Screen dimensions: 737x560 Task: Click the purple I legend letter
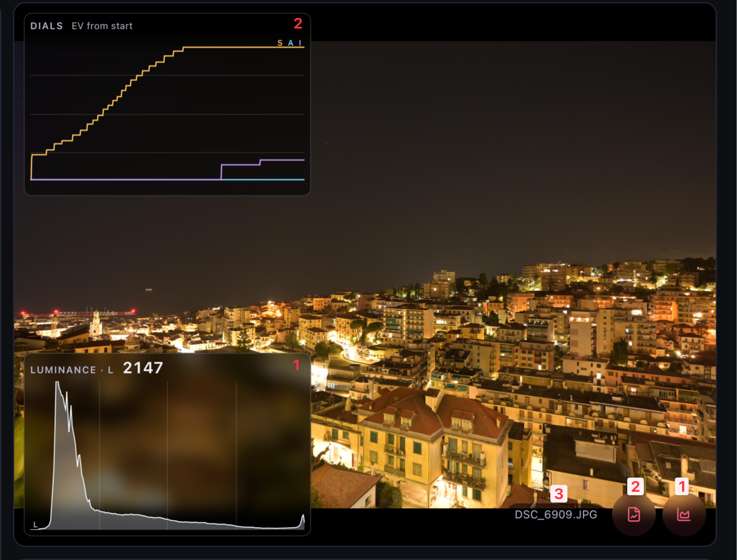300,43
